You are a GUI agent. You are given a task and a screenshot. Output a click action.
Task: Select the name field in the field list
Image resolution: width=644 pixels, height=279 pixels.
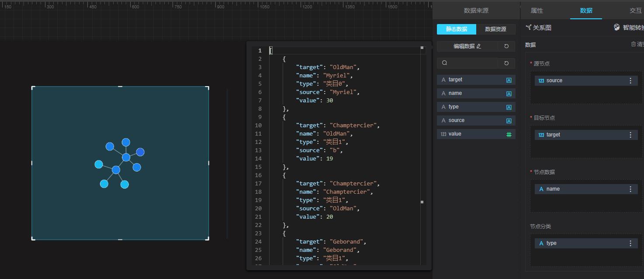pos(476,94)
